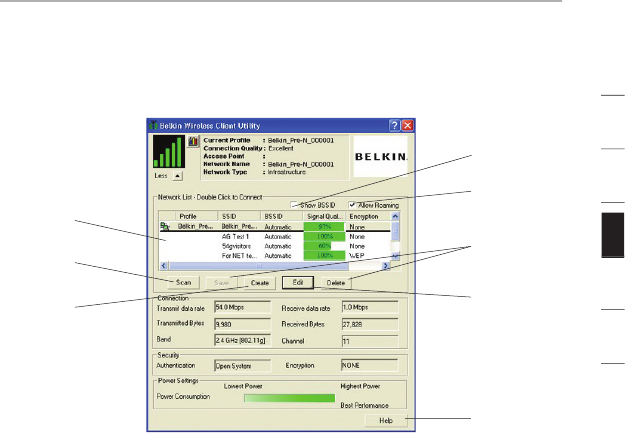This screenshot has width=625, height=433.
Task: Enable the Show BSSID checkbox
Action: click(295, 205)
